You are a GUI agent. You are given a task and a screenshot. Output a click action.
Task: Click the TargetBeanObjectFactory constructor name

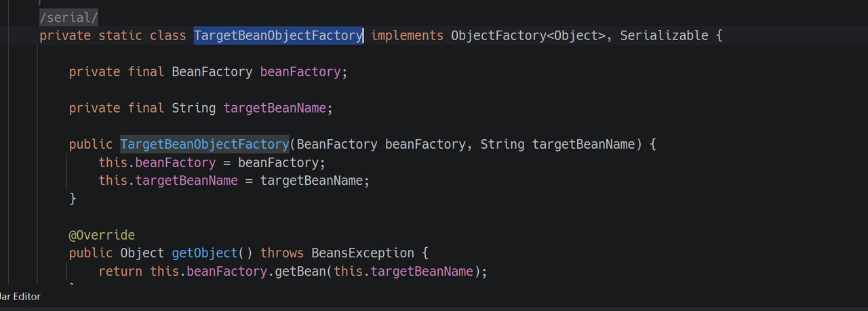205,144
